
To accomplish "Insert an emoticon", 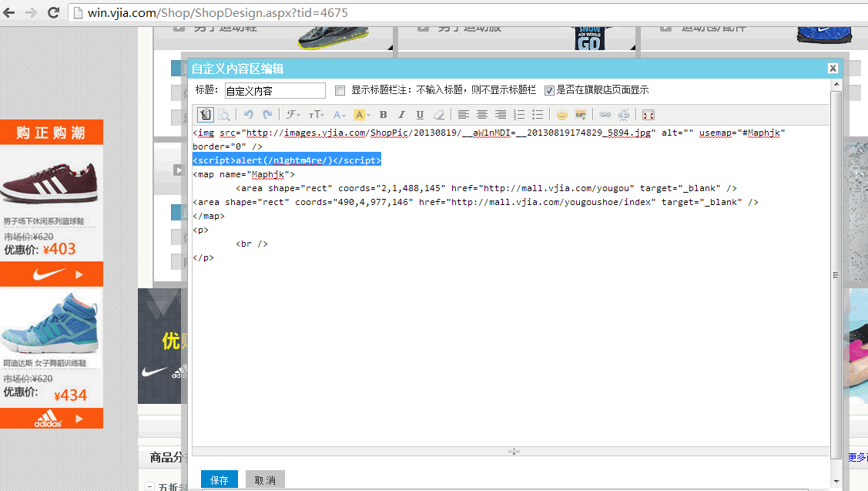I will (x=562, y=115).
